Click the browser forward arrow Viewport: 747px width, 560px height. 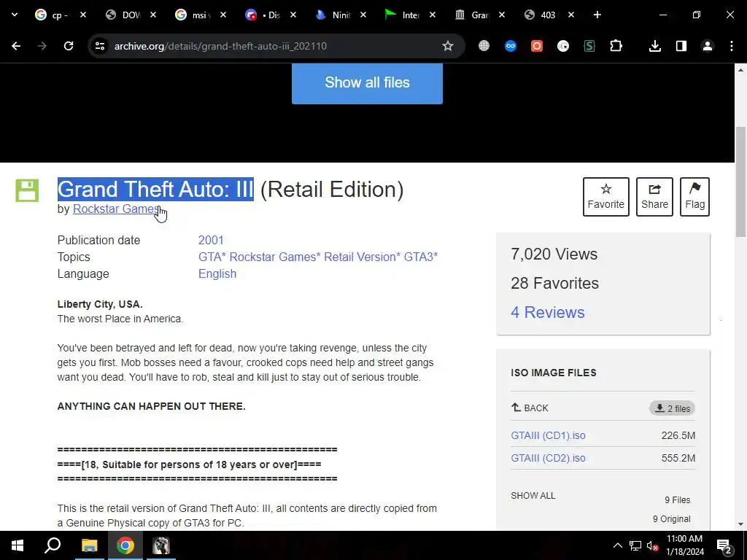(x=42, y=46)
